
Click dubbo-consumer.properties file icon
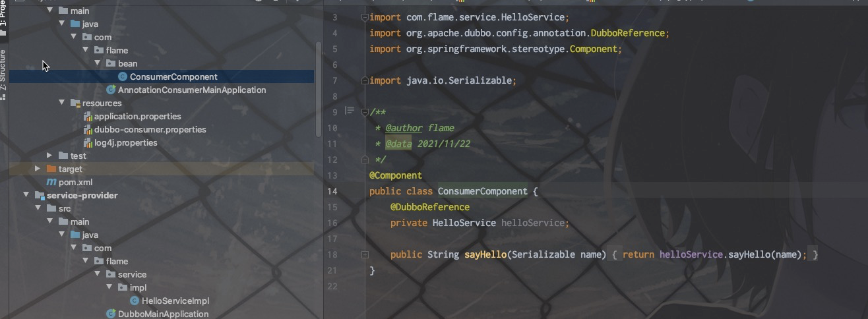[x=87, y=129]
